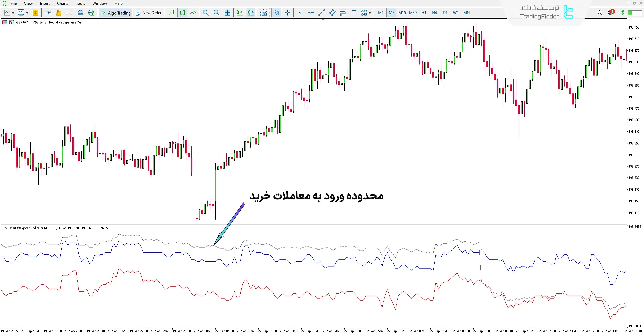Screen dimensions: 644x334
Task: Open the shapes and arrows dropdown
Action: [365, 13]
